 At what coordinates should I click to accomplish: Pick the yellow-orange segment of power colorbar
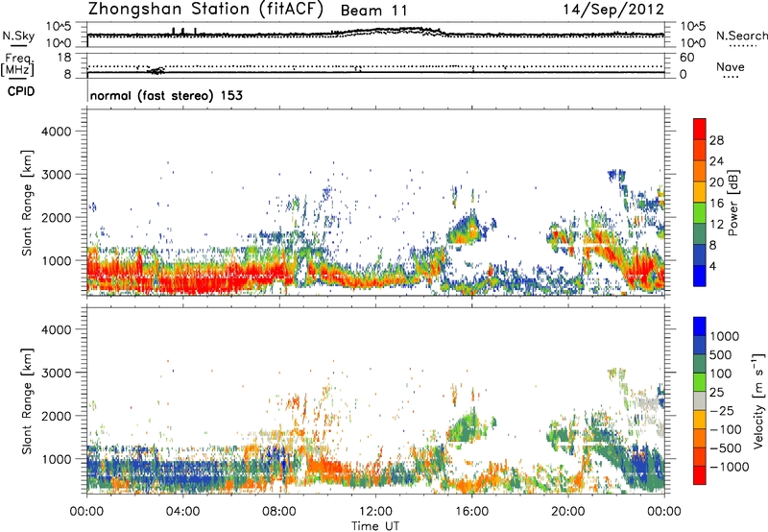[x=700, y=192]
